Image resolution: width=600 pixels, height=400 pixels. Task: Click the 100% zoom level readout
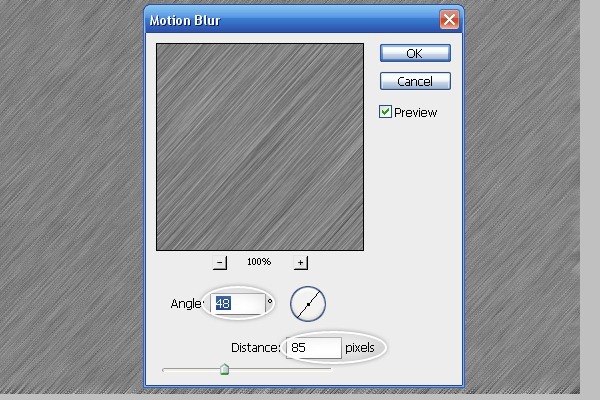259,262
